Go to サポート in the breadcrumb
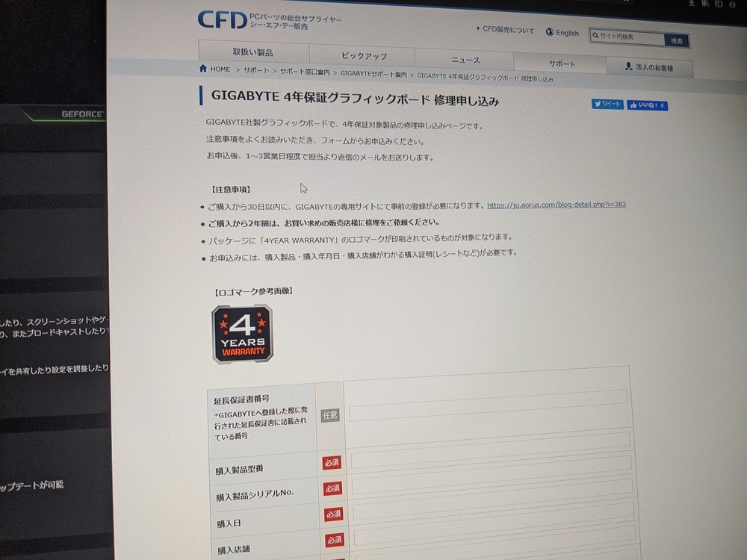747x560 pixels. tap(256, 70)
